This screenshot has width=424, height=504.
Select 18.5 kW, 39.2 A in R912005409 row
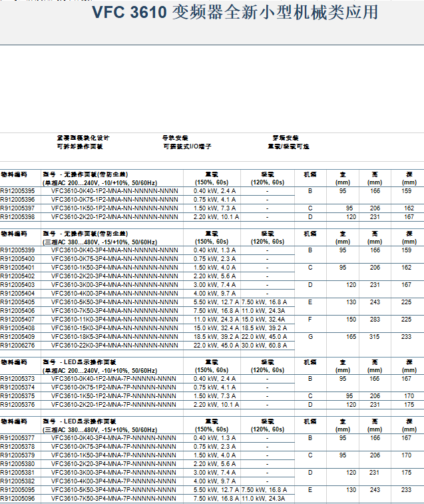point(216,337)
